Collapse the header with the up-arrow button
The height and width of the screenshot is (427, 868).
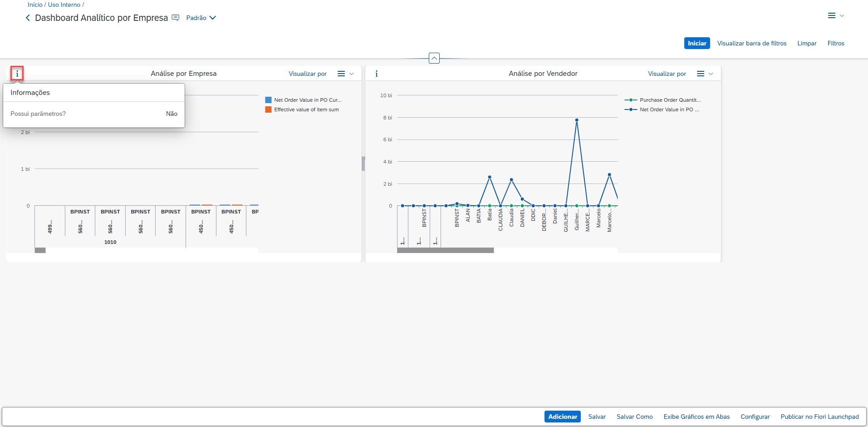[x=434, y=58]
